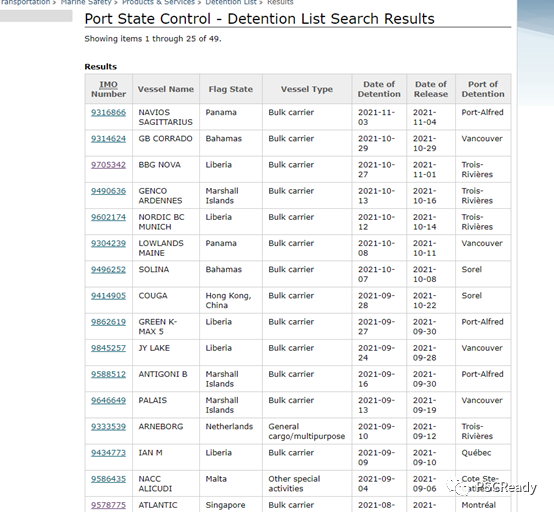Click the IMO Number column header
554x512 pixels.
(108, 89)
